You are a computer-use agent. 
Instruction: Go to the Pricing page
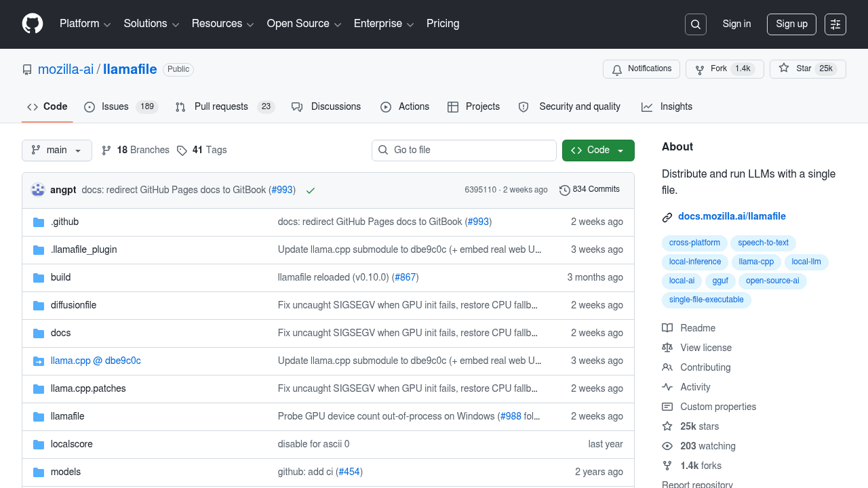point(443,24)
